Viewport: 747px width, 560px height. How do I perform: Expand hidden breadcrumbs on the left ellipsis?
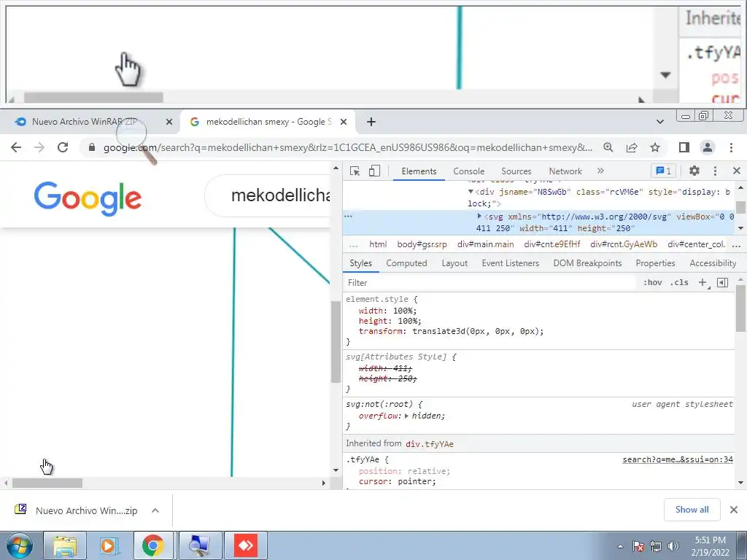pos(353,245)
